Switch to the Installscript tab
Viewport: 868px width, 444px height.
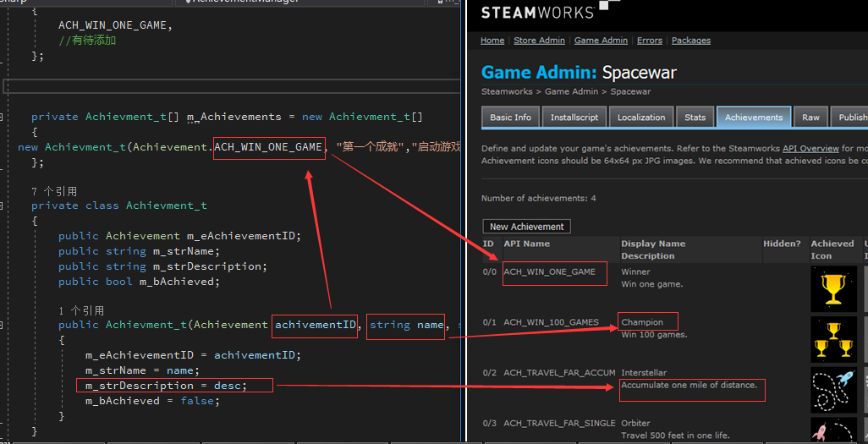click(574, 118)
